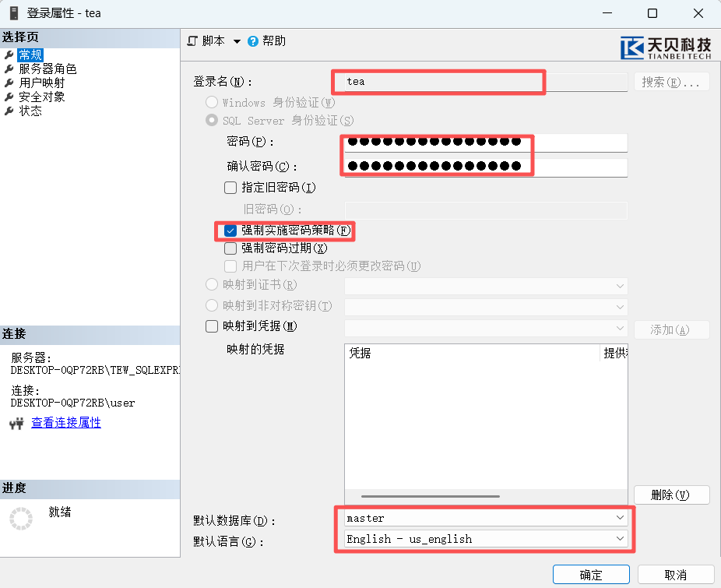The height and width of the screenshot is (588, 721).
Task: Uncheck 强制实施密码策略 checkbox
Action: coord(230,231)
